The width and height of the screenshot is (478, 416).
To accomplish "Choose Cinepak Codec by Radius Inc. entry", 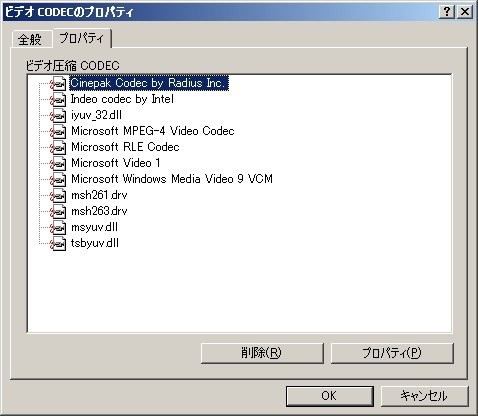I will (x=149, y=83).
